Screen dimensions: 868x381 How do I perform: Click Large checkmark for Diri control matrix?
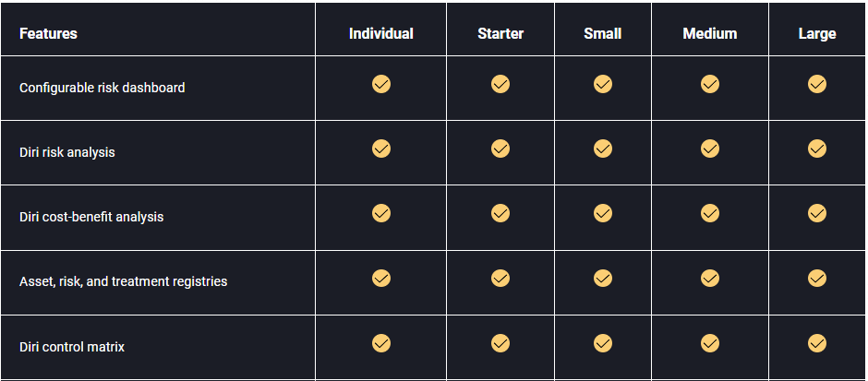pyautogui.click(x=817, y=343)
